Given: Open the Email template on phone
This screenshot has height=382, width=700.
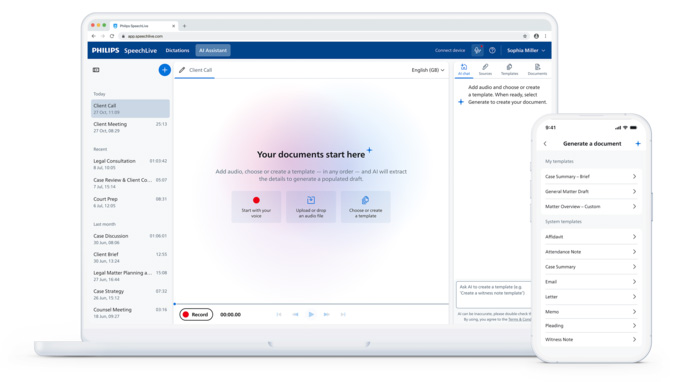Looking at the screenshot, I should [591, 282].
